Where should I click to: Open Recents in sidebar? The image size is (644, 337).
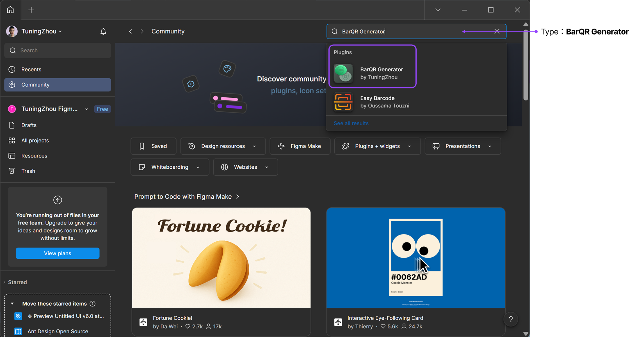point(31,69)
